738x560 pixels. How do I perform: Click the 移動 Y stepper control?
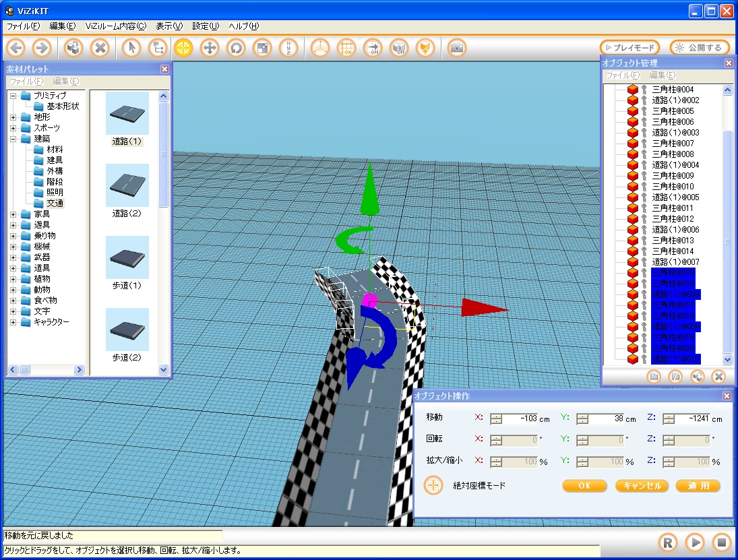coord(582,418)
